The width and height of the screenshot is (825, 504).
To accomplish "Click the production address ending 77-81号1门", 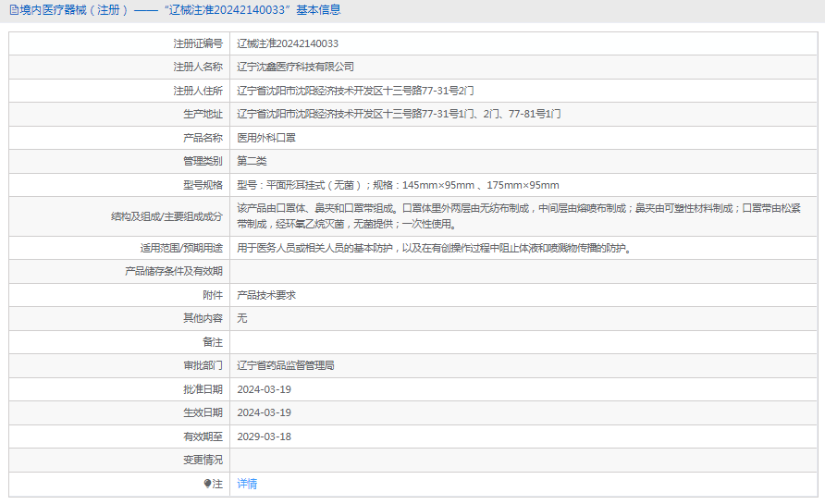I will tap(399, 114).
